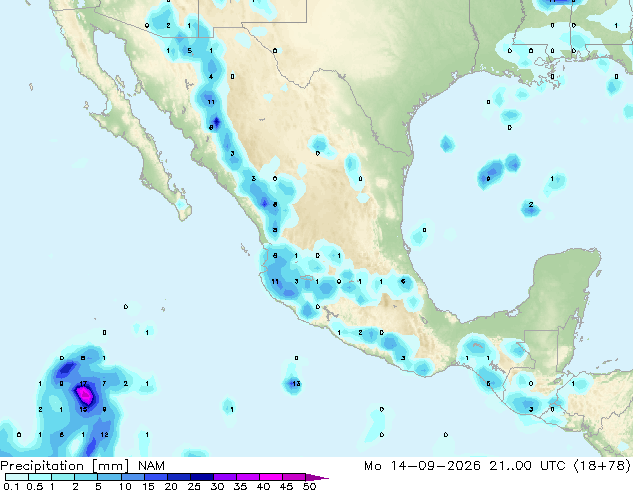This screenshot has width=634, height=490.
Task: Click the Mo 14-09-2026 date text
Action: point(423,466)
